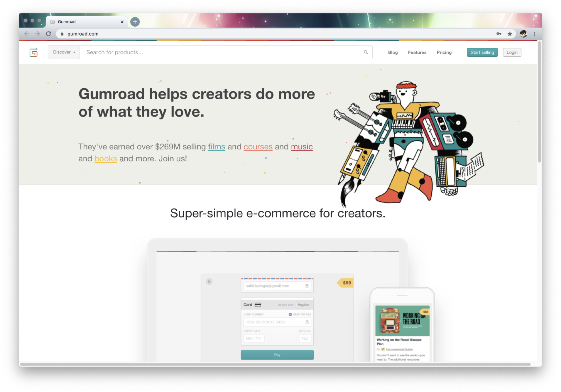Toggle the Keep on file checkbox
The height and width of the screenshot is (392, 561).
(290, 314)
